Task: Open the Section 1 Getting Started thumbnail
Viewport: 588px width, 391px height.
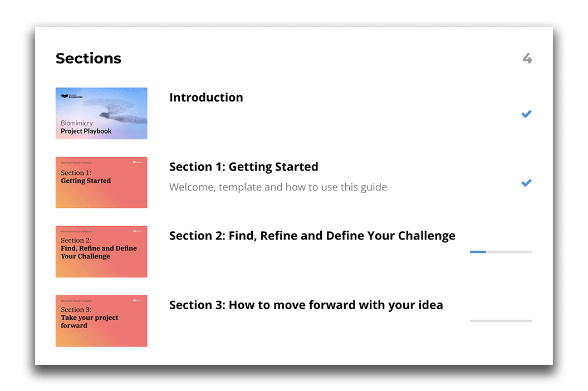Action: (x=101, y=182)
